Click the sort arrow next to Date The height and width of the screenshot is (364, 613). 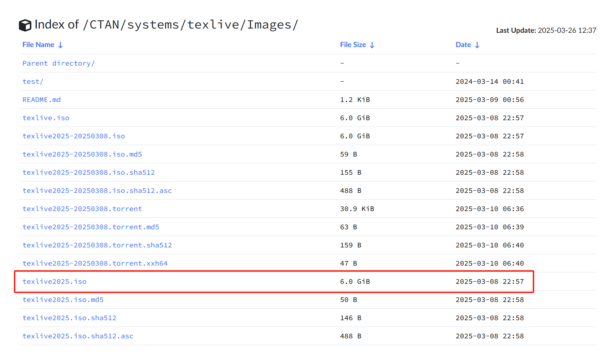coord(477,45)
